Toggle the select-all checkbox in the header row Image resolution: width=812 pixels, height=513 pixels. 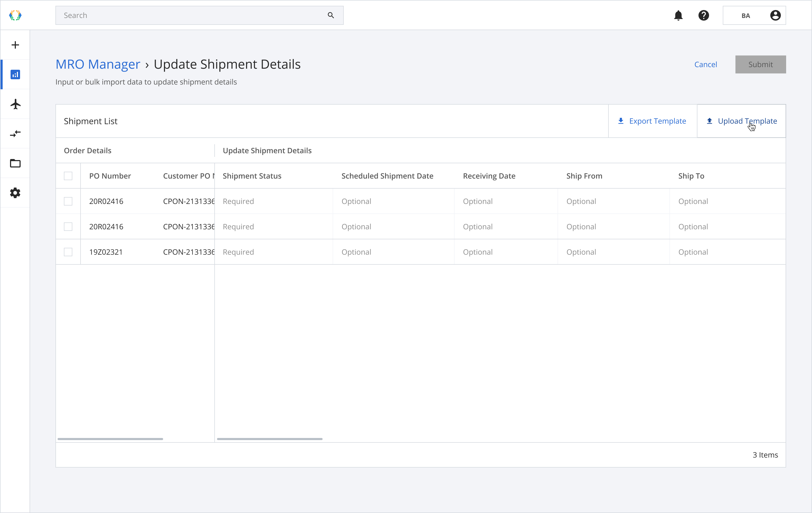click(x=68, y=176)
